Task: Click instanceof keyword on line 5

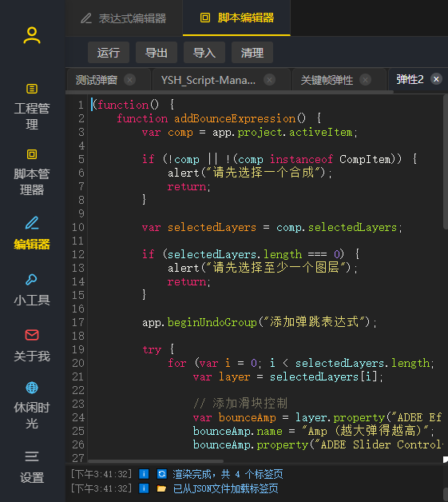Action: 302,159
